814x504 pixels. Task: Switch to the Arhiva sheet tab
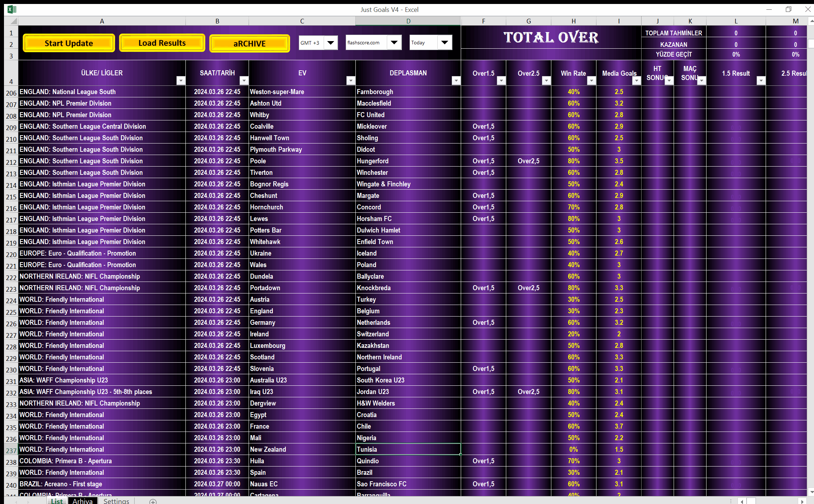(x=83, y=501)
